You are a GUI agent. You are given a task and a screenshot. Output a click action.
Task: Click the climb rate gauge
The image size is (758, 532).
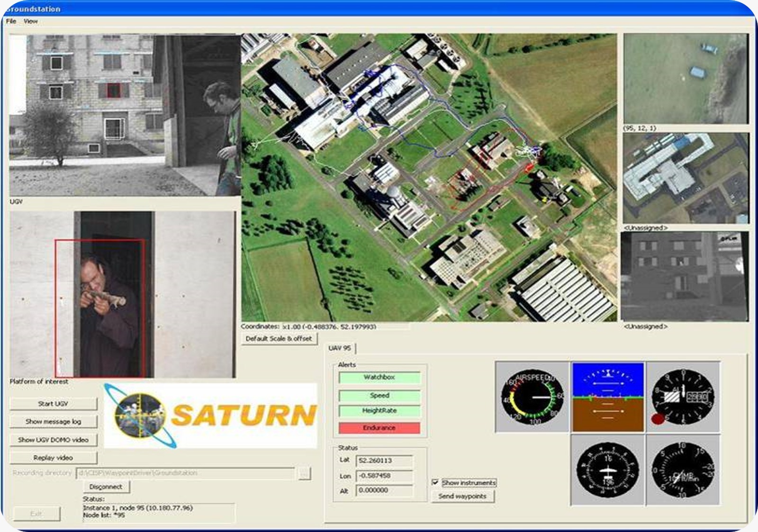pyautogui.click(x=683, y=470)
